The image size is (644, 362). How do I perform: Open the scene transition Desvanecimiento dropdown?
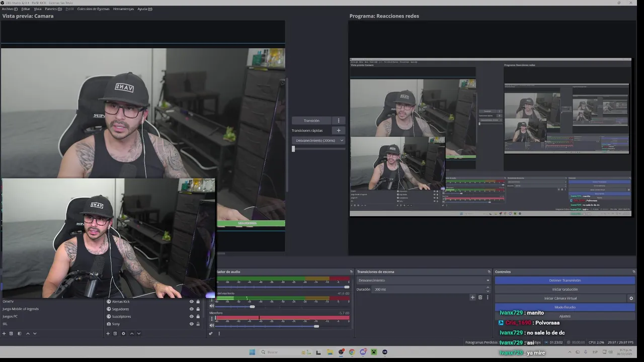point(423,280)
